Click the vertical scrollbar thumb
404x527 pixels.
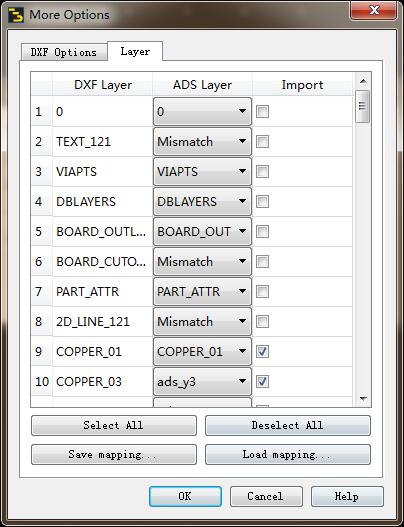(363, 107)
